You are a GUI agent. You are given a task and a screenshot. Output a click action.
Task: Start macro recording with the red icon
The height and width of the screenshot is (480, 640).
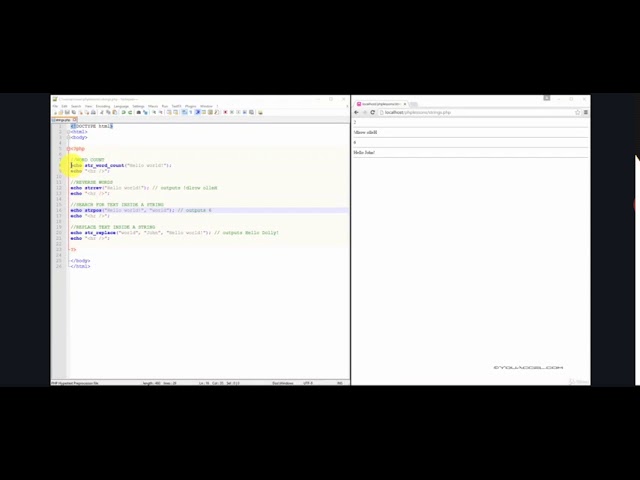[x=225, y=112]
